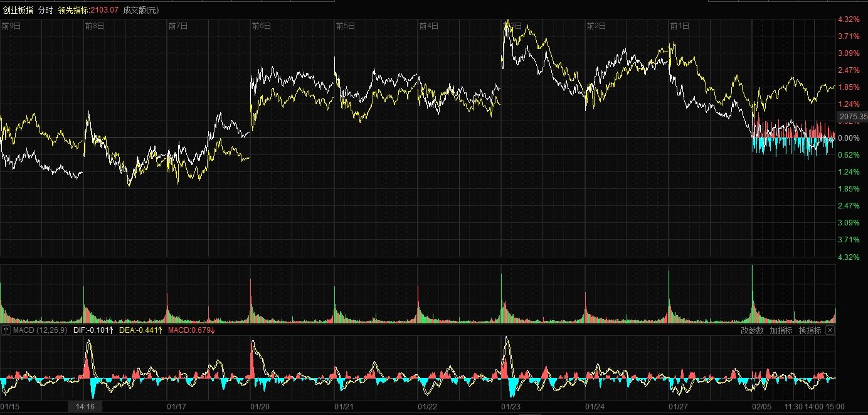This screenshot has height=415, width=868.
Task: Click the 14:00 time label on the axis
Action: coord(815,407)
